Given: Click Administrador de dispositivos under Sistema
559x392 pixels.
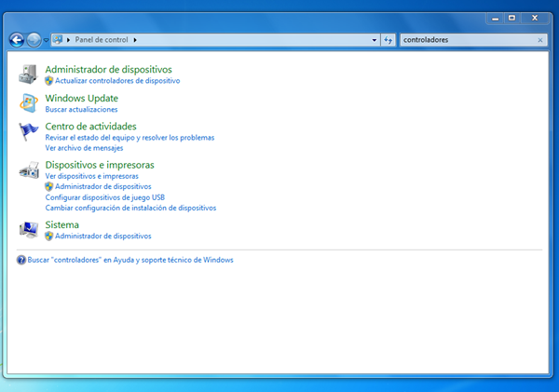Looking at the screenshot, I should (x=103, y=236).
